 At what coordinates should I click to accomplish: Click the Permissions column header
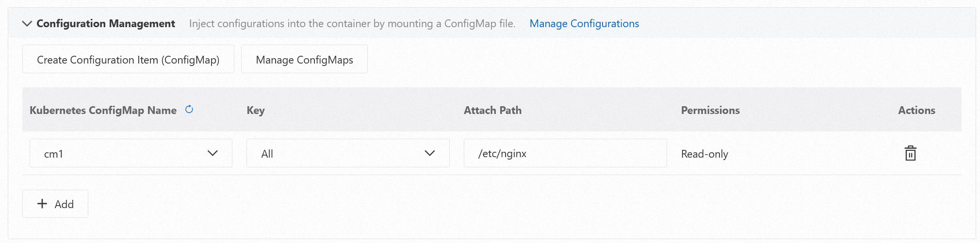pyautogui.click(x=710, y=110)
